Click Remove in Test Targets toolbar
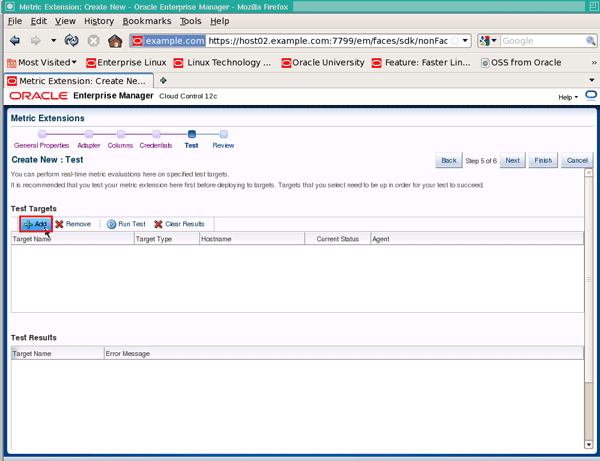The width and height of the screenshot is (600, 461). pos(73,224)
